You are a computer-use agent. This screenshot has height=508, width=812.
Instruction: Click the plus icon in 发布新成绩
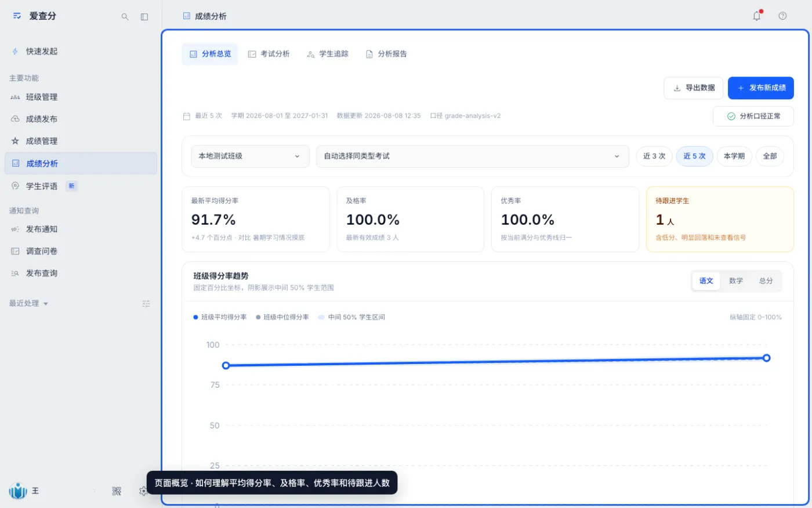tap(741, 88)
